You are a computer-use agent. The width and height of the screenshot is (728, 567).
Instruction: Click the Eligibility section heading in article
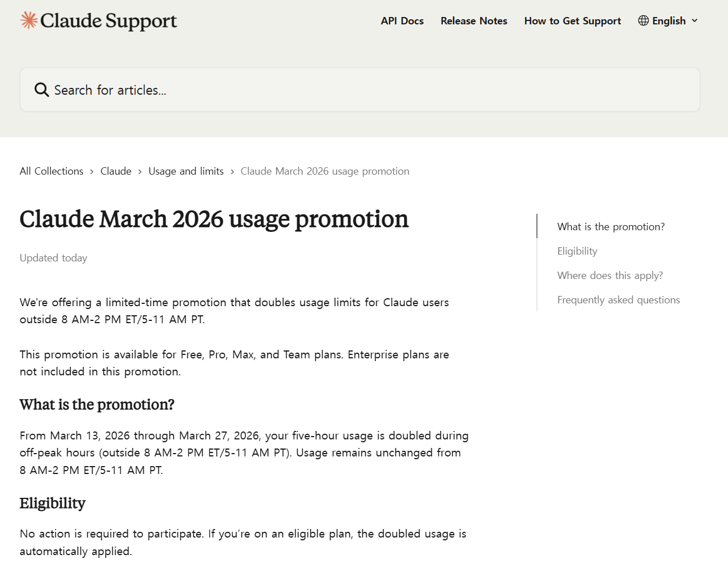[53, 503]
